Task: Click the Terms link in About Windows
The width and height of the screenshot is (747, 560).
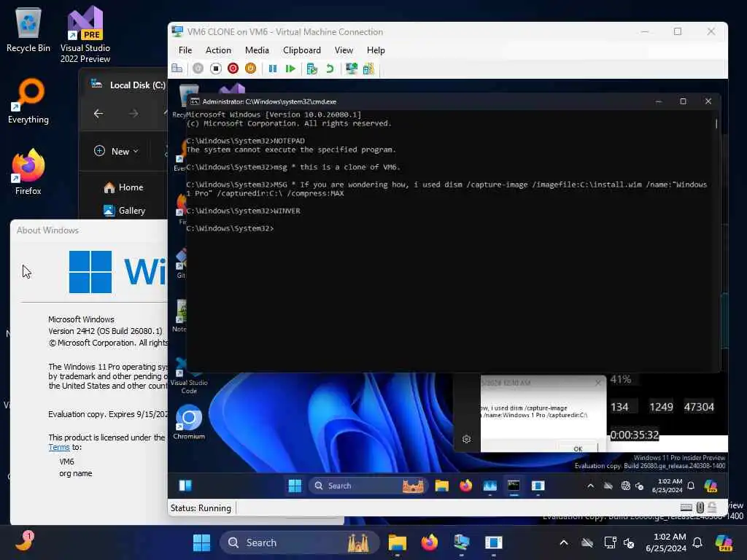Action: pos(59,447)
